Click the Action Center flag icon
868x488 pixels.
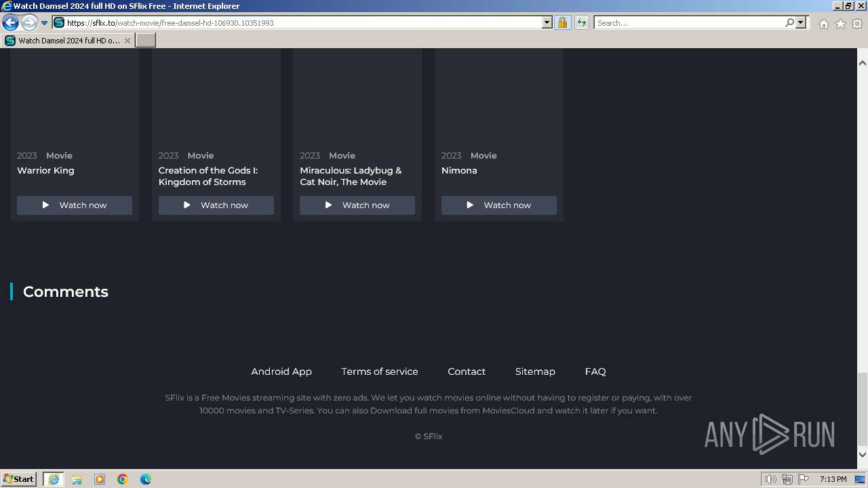coord(804,479)
